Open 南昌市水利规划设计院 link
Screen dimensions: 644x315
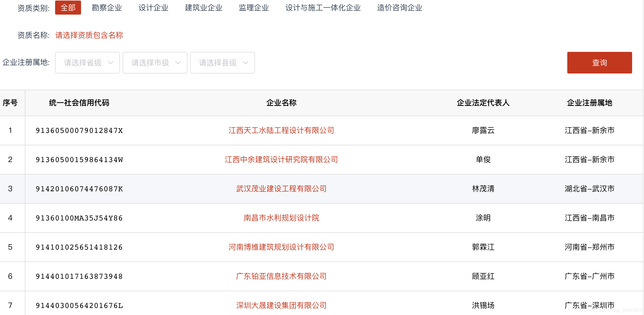281,218
